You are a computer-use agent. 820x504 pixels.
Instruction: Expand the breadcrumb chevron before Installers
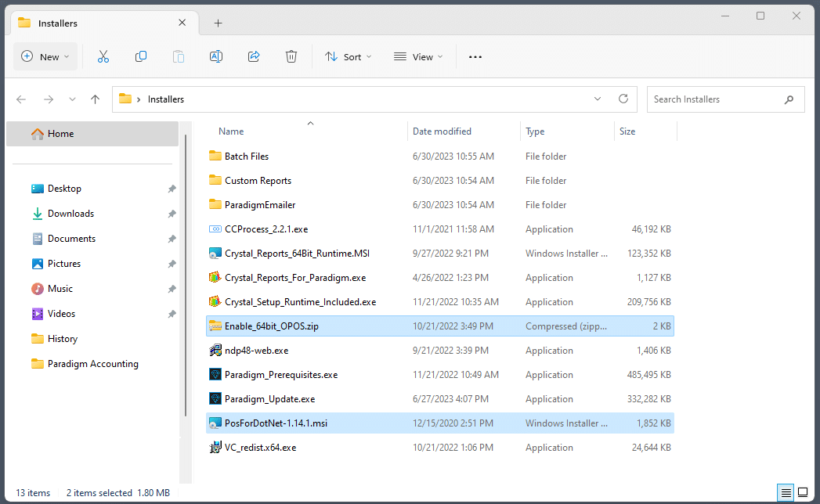coord(139,99)
